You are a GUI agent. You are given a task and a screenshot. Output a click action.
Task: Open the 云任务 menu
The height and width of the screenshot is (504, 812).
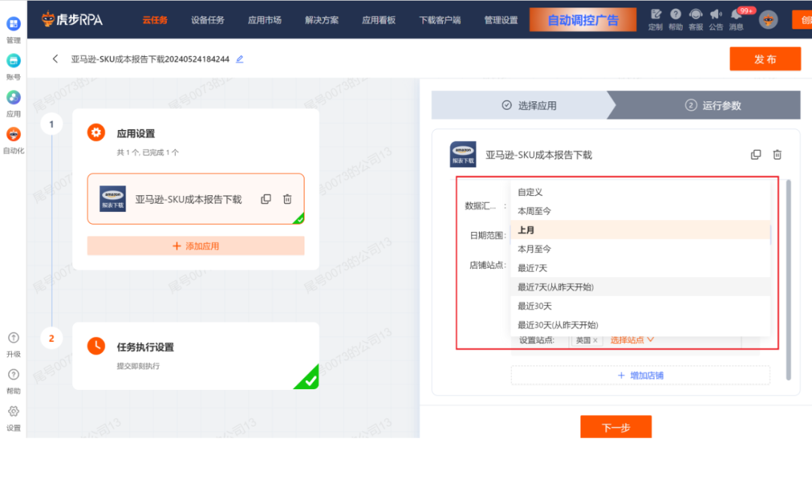coord(155,20)
